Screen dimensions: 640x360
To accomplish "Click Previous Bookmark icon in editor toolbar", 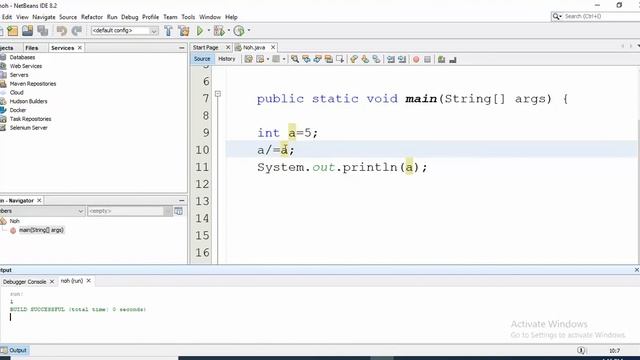I will click(354, 59).
